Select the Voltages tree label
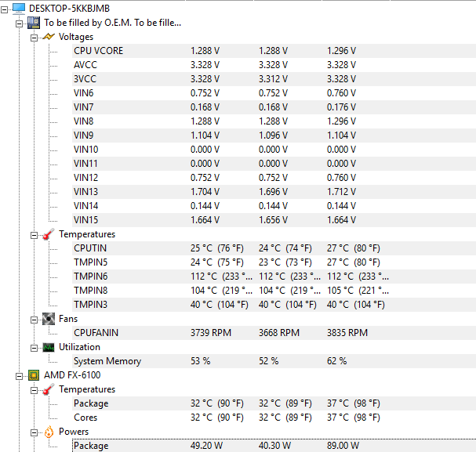This screenshot has height=452, width=476. pyautogui.click(x=76, y=37)
